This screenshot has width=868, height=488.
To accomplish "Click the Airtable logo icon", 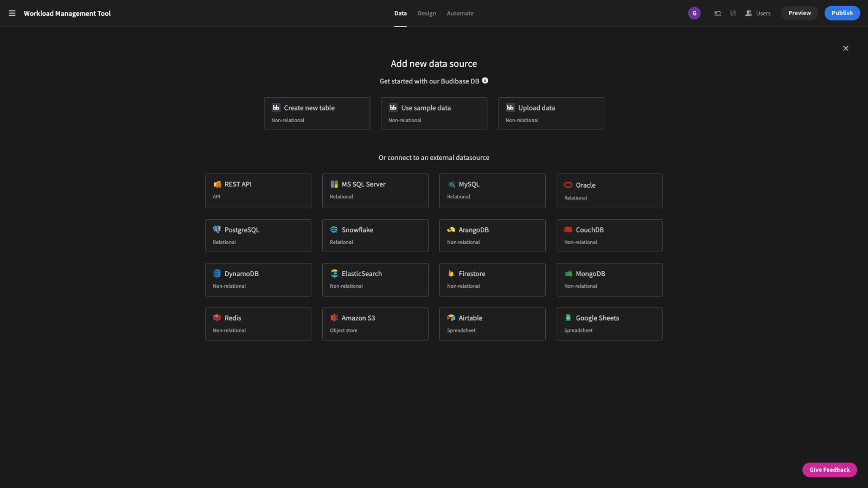I will pyautogui.click(x=451, y=318).
